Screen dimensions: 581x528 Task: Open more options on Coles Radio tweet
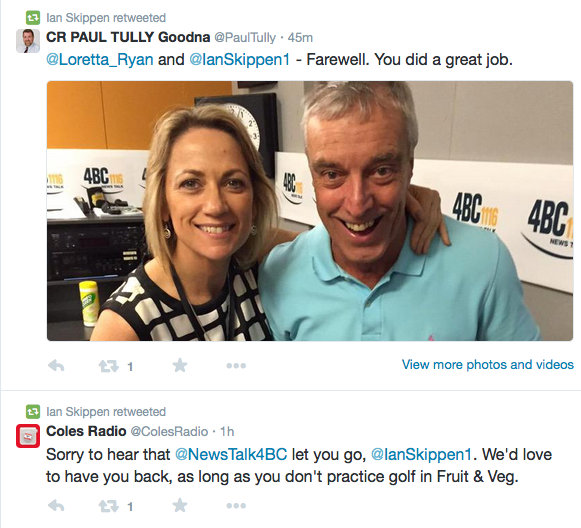tap(236, 505)
